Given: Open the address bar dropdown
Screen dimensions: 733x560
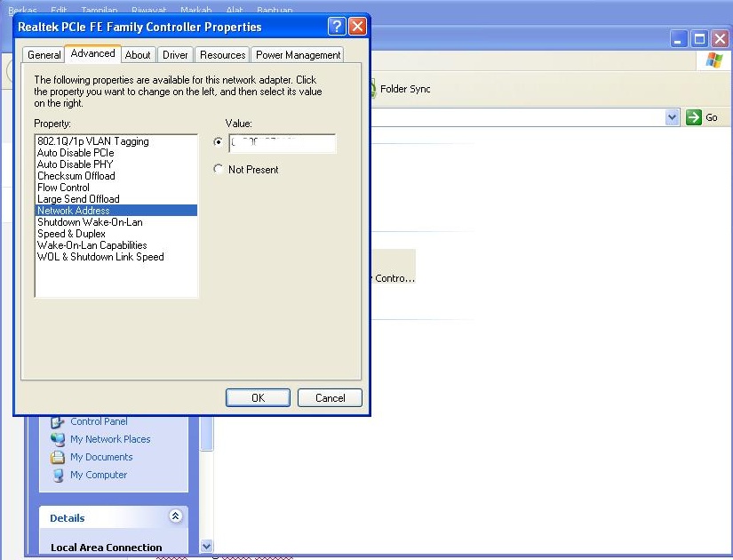Looking at the screenshot, I should tap(672, 117).
